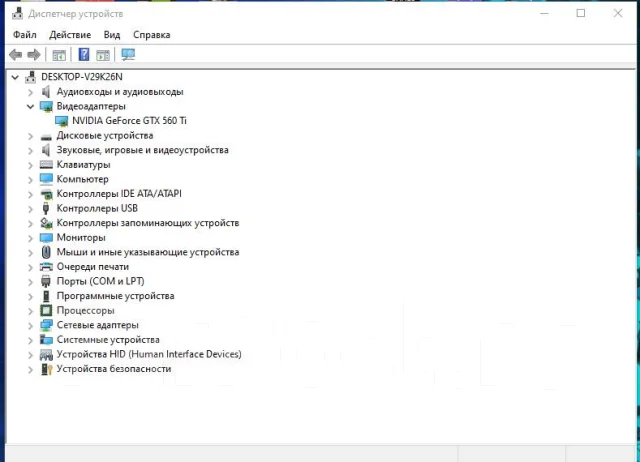Screen dimensions: 640x462
Task: Select the DESKTOP-V29K26N computer icon
Action: [x=31, y=77]
